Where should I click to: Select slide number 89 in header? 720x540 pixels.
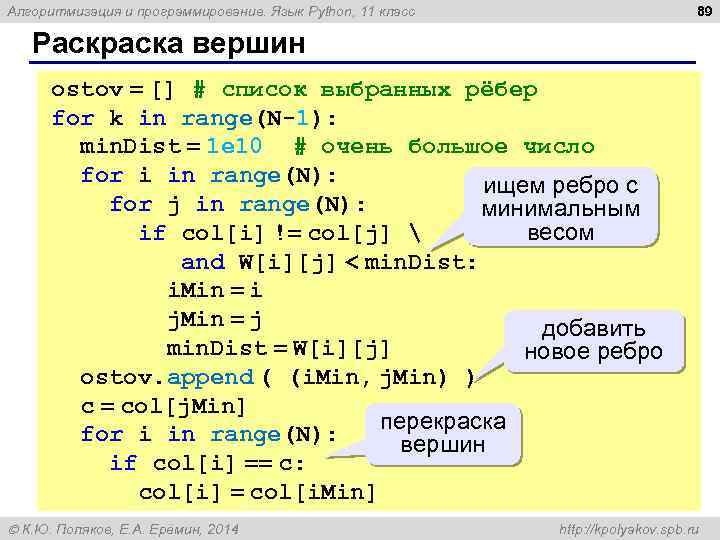click(x=704, y=11)
